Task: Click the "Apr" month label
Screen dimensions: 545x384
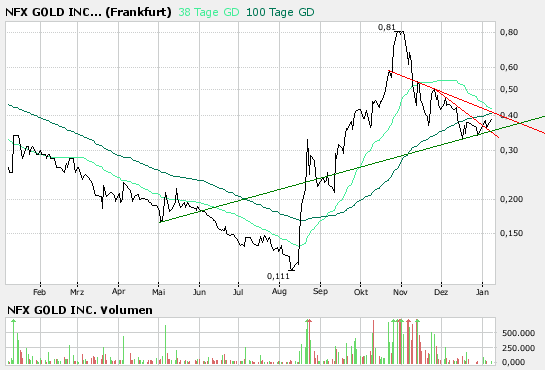Action: point(119,292)
